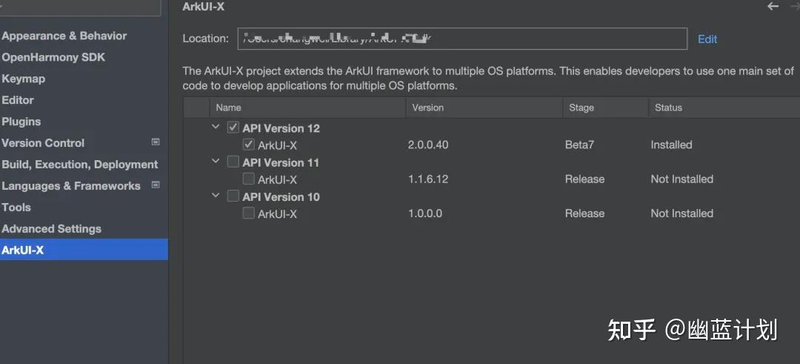Click the project-level icon beside Version Control

[156, 142]
